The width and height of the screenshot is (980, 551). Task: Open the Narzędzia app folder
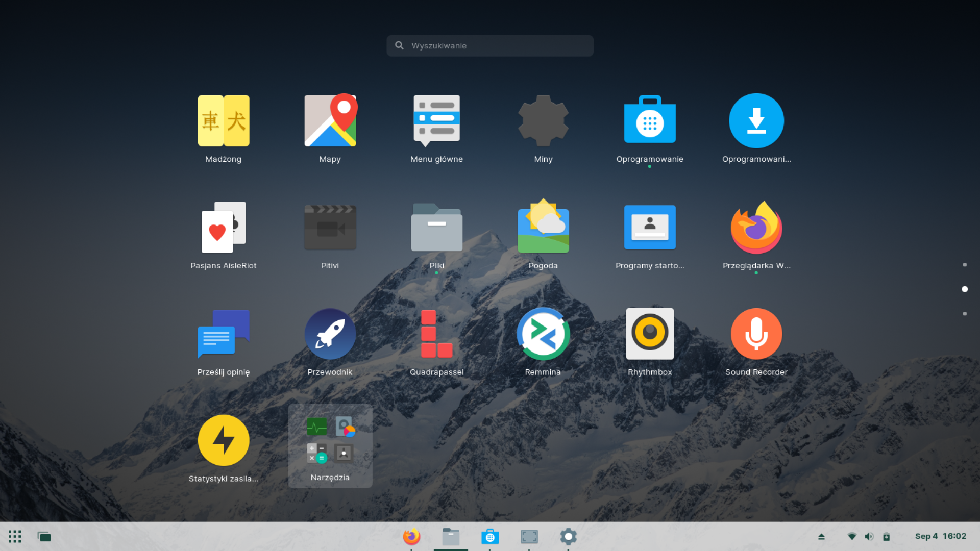coord(330,446)
